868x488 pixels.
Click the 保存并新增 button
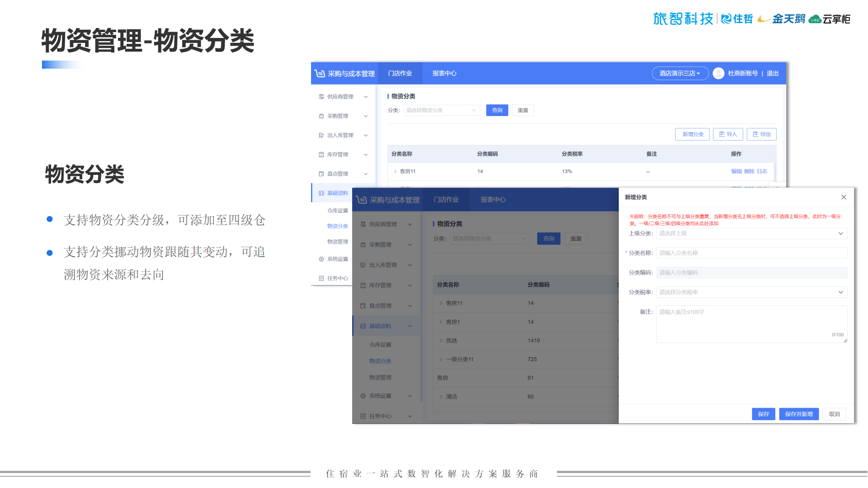798,414
